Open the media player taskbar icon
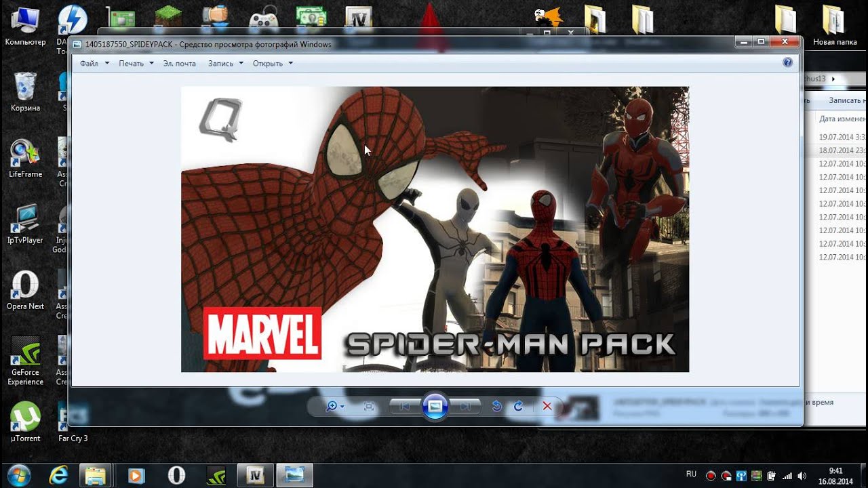 (x=136, y=475)
